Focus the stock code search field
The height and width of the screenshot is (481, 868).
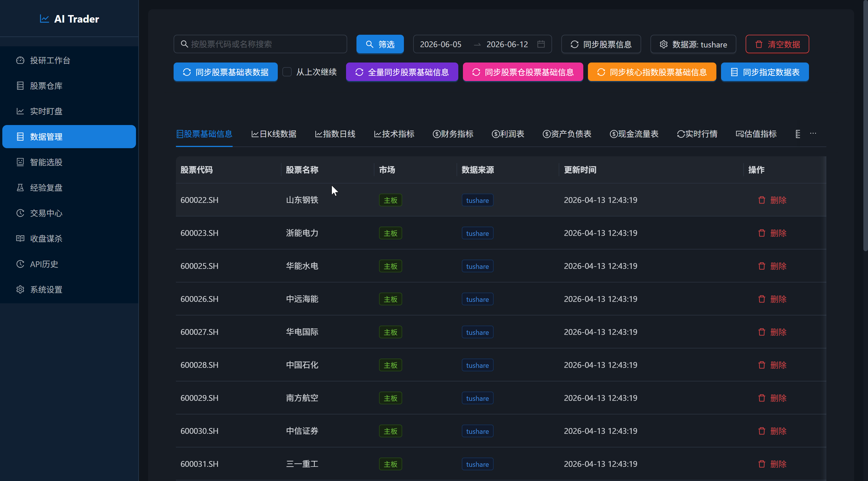pyautogui.click(x=260, y=44)
